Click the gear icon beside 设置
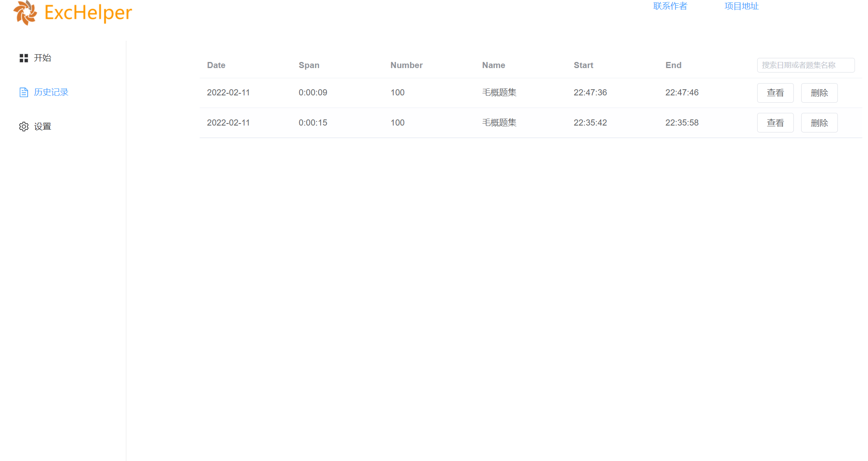The width and height of the screenshot is (868, 461). pyautogui.click(x=24, y=126)
